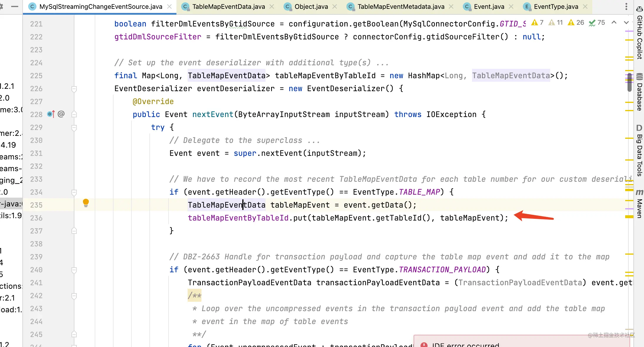644x347 pixels.
Task: Click the lightbulb intention icon on line 235
Action: [86, 203]
